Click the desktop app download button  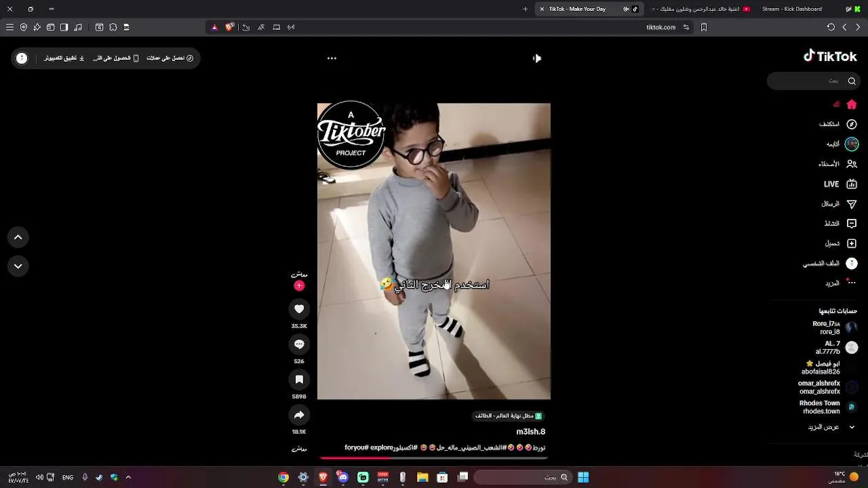pos(64,58)
